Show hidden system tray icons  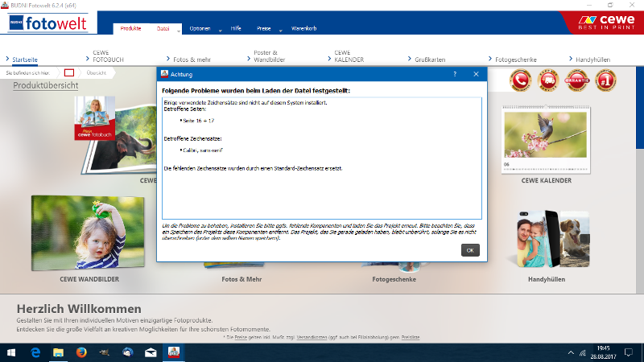[x=571, y=353]
